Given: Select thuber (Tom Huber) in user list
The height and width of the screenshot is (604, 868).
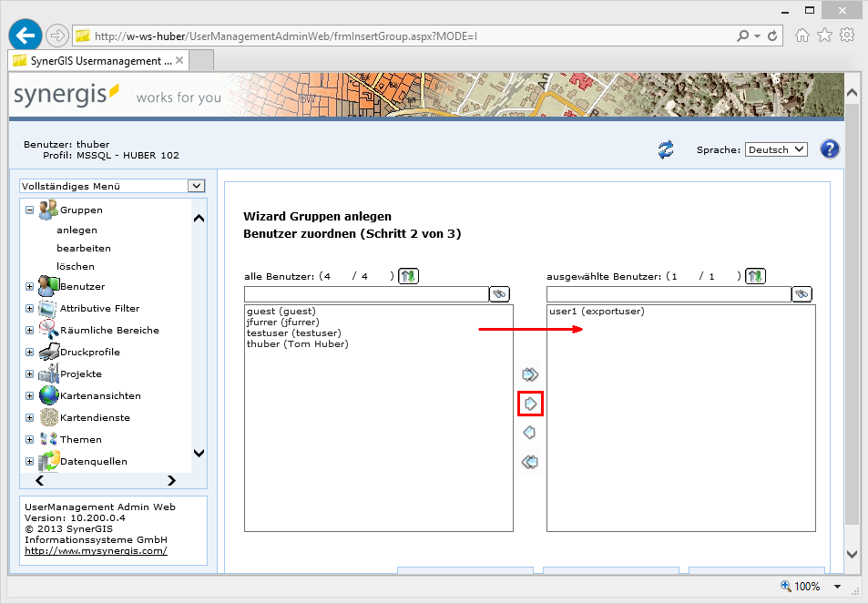Looking at the screenshot, I should tap(297, 343).
